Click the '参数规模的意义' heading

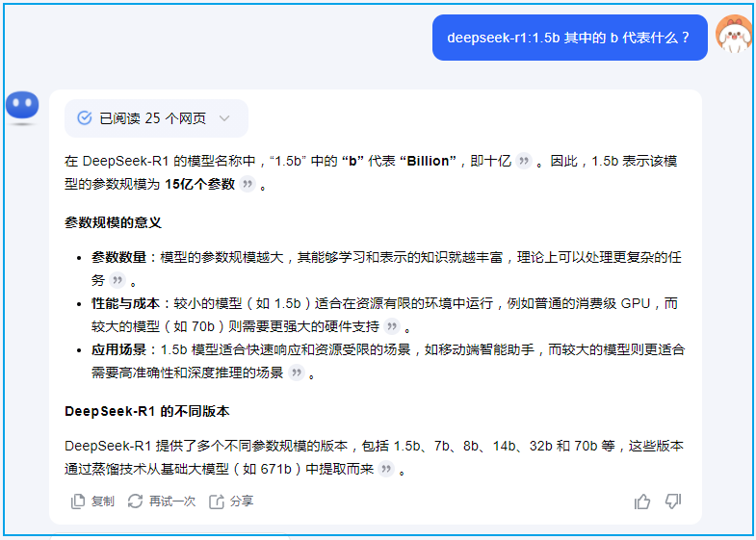(x=113, y=222)
